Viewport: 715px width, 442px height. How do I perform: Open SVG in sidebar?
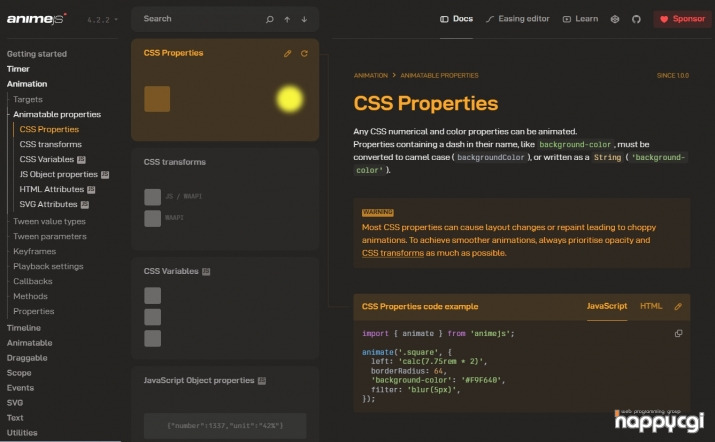15,403
